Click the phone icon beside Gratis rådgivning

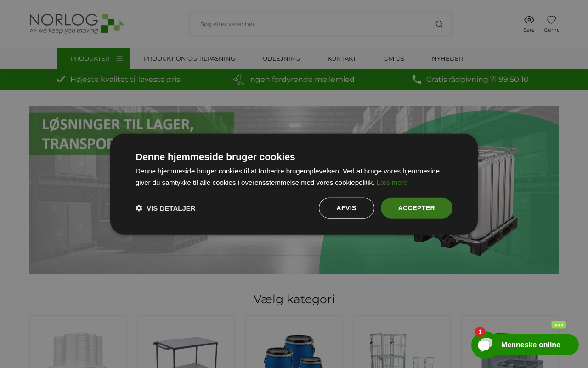[417, 79]
